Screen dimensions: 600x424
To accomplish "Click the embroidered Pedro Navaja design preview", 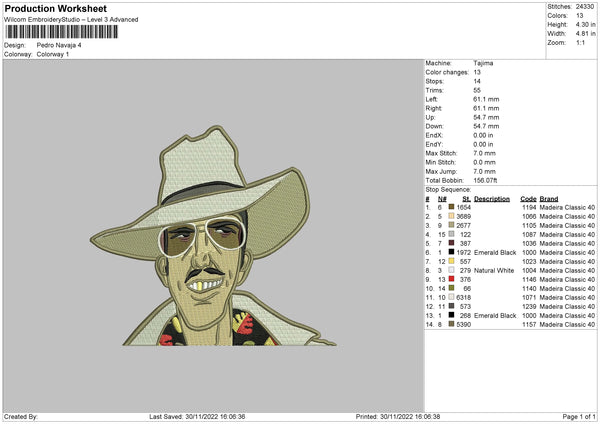I will tap(213, 236).
